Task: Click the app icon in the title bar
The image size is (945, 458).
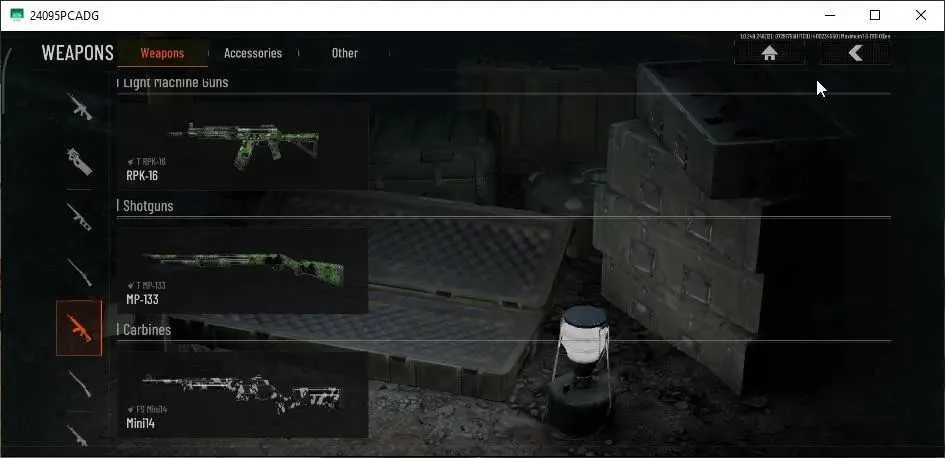Action: click(17, 15)
